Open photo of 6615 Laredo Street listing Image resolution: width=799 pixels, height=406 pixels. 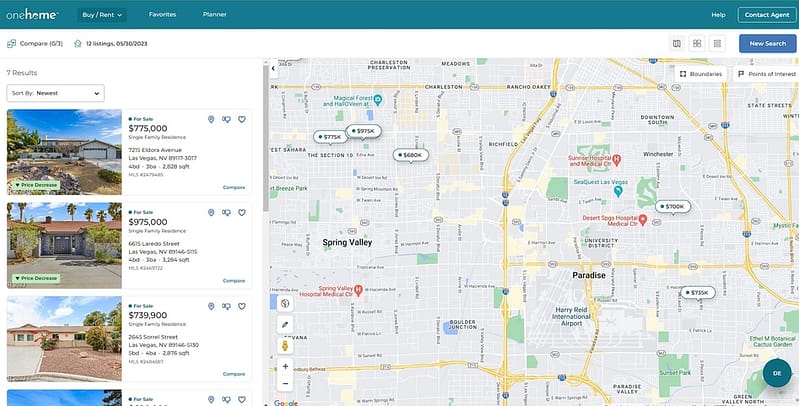[x=64, y=246]
